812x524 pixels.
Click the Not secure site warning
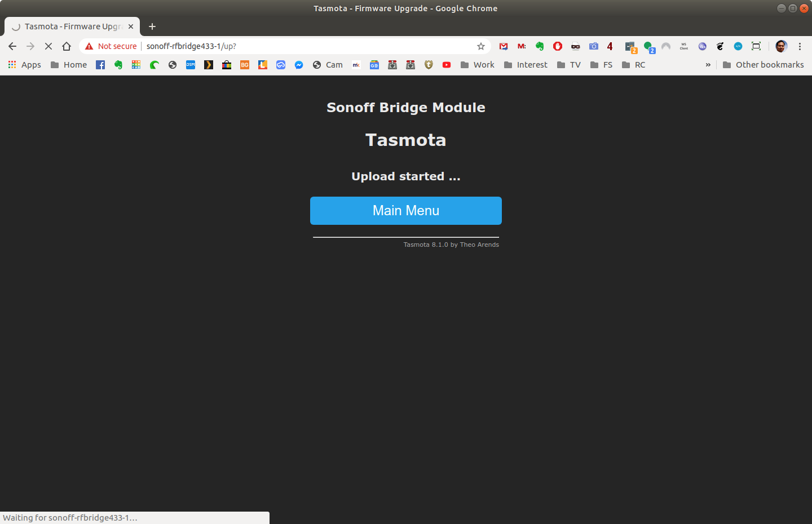(x=111, y=46)
